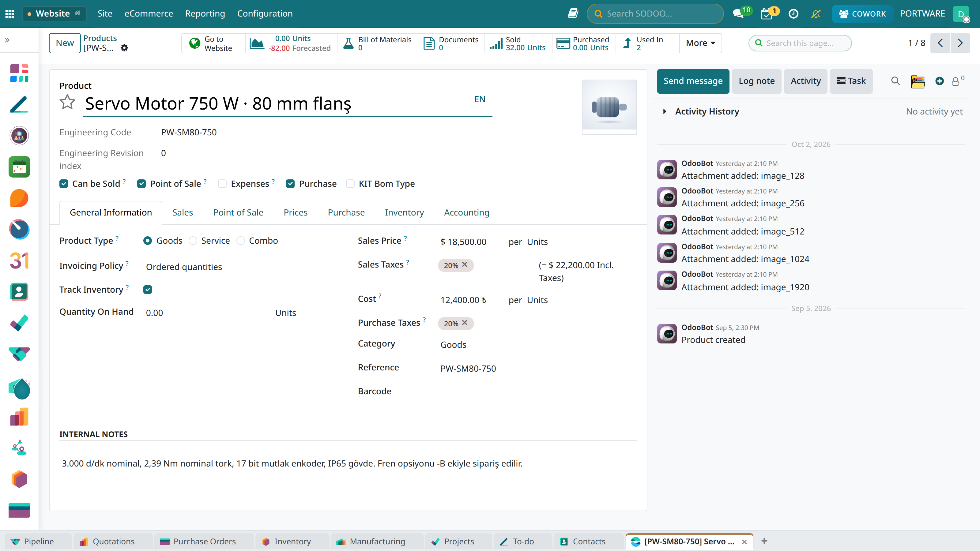Image resolution: width=980 pixels, height=551 pixels.
Task: Open the More dropdown in stat buttons
Action: [x=700, y=43]
